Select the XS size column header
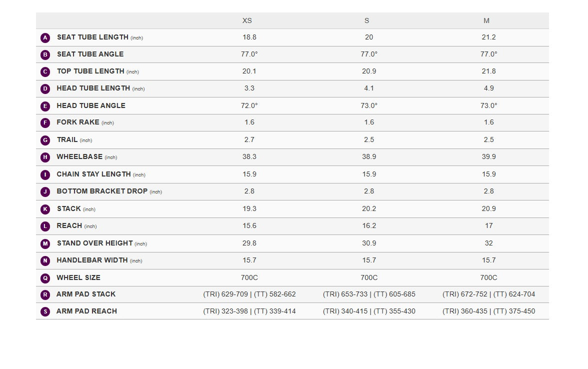Viewport: 588px width, 369px height. point(247,20)
